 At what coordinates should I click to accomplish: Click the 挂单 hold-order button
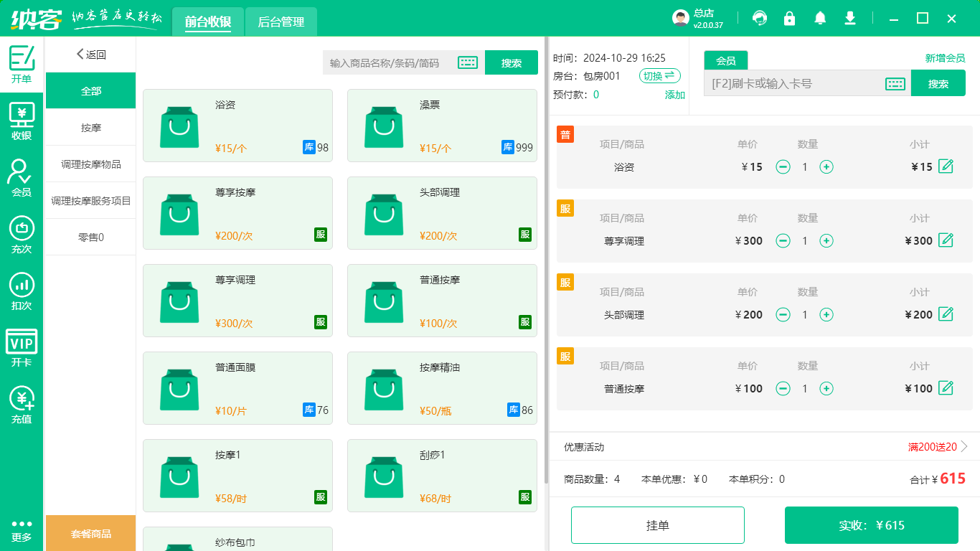pyautogui.click(x=657, y=524)
